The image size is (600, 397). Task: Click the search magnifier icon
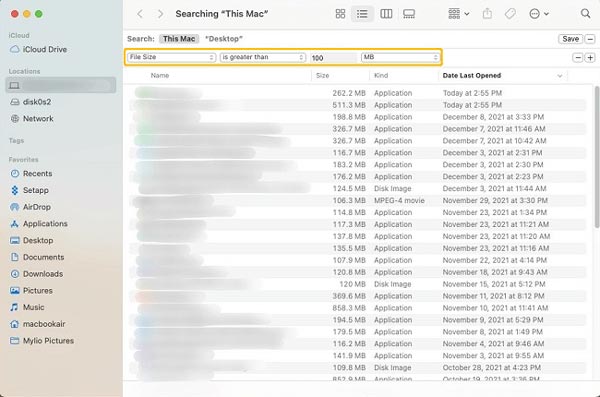coord(585,14)
